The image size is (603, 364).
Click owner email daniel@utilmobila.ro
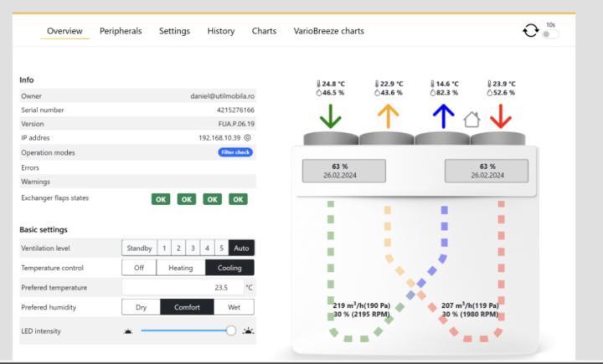(222, 96)
